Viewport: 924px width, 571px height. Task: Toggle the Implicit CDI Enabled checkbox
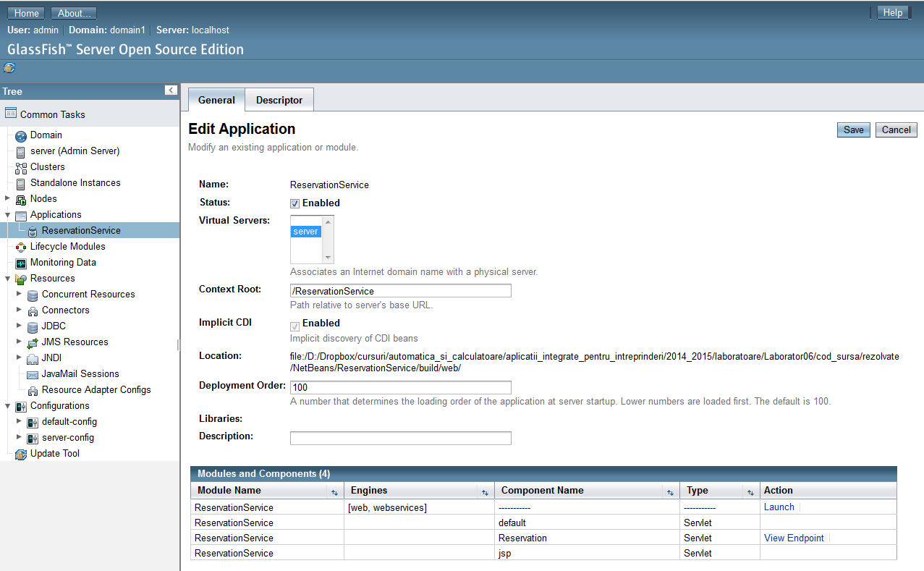295,326
